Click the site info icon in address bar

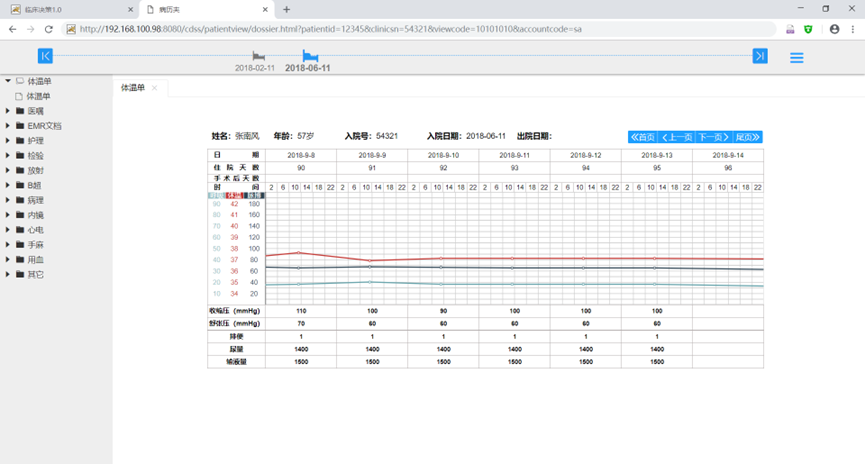[71, 29]
